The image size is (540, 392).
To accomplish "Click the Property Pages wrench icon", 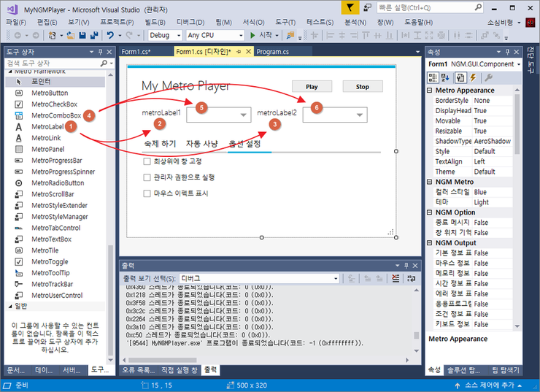I will tap(488, 78).
